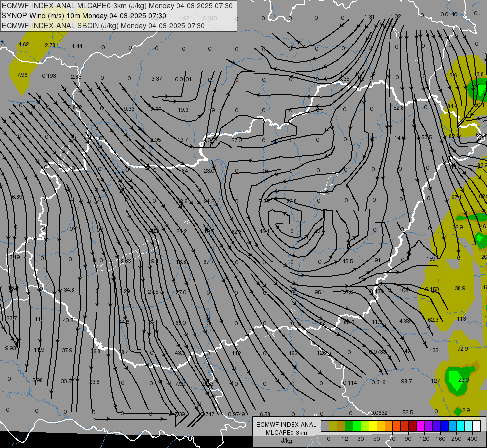Image resolution: width=487 pixels, height=448 pixels.
Task: Pick the pure yellow legend swatch
Action: (x=373, y=426)
